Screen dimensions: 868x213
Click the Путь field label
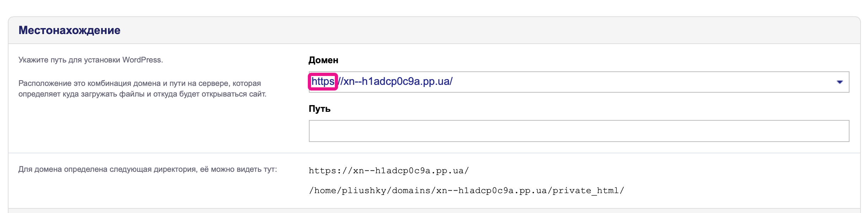coord(320,109)
